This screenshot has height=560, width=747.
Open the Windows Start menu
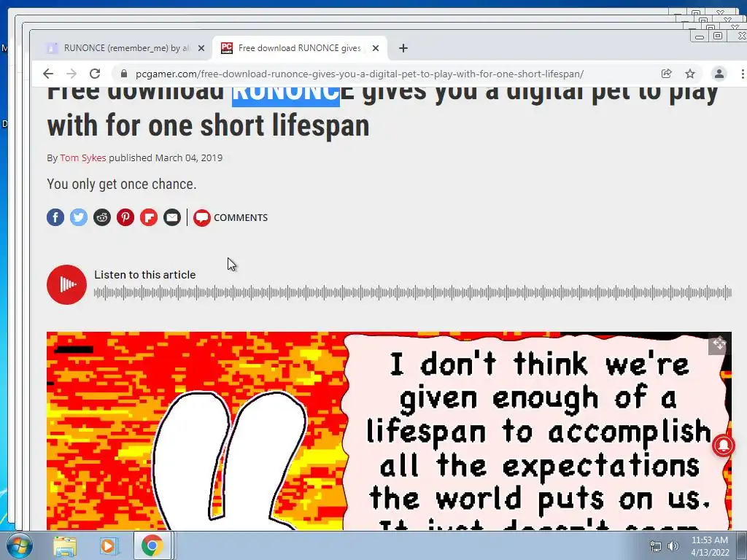(19, 545)
